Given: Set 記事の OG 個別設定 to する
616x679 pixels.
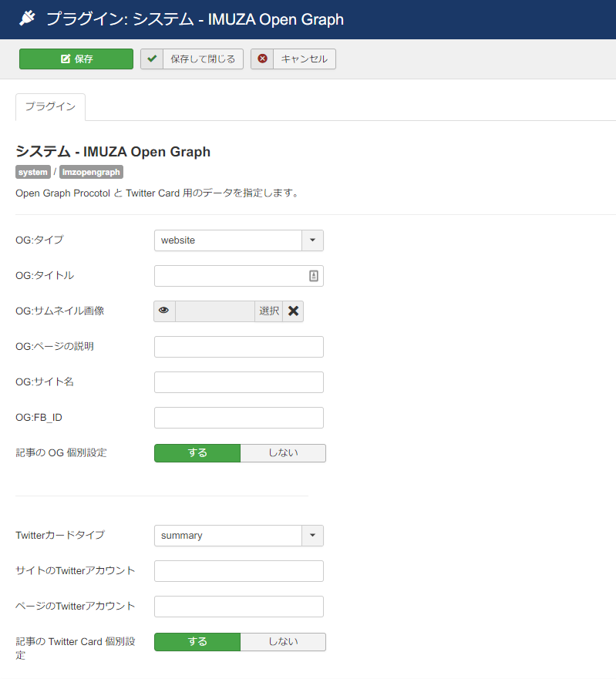Looking at the screenshot, I should [197, 453].
